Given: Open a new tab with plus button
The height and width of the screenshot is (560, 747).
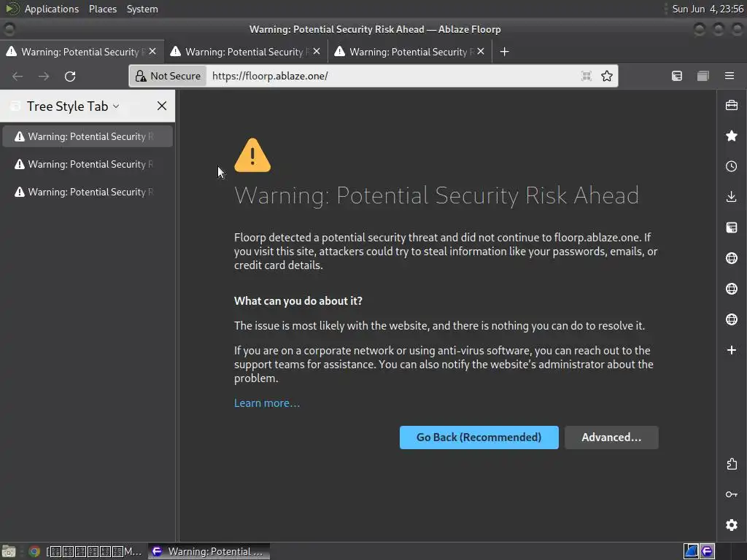Looking at the screenshot, I should [505, 52].
